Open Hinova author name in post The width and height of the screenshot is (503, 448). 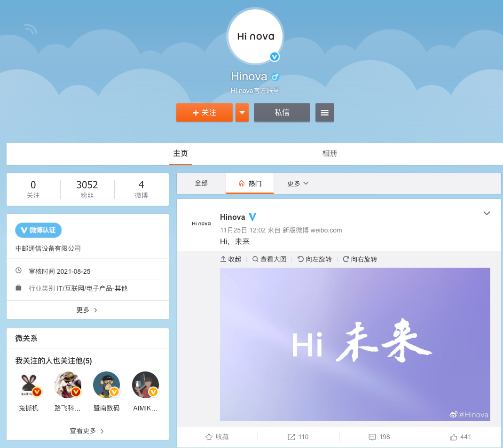[x=233, y=217]
